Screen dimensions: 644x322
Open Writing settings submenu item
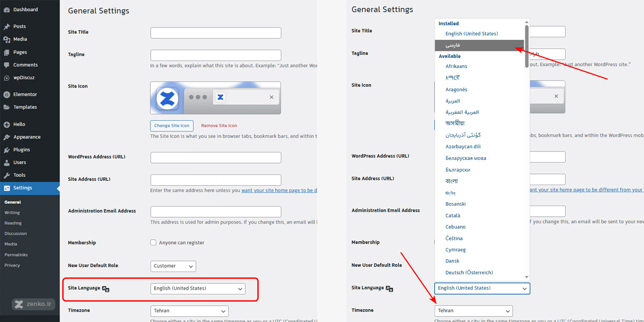(x=12, y=213)
